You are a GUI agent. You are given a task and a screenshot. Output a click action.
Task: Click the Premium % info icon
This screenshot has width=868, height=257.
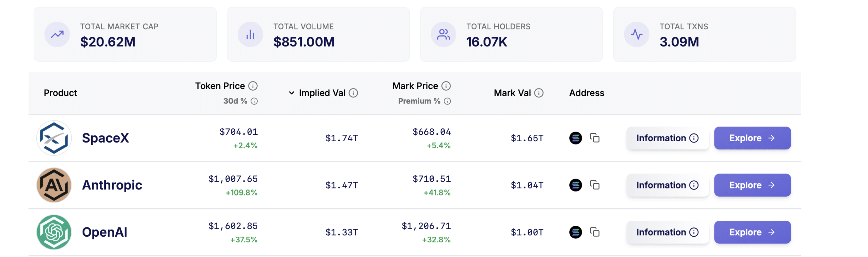(x=447, y=101)
